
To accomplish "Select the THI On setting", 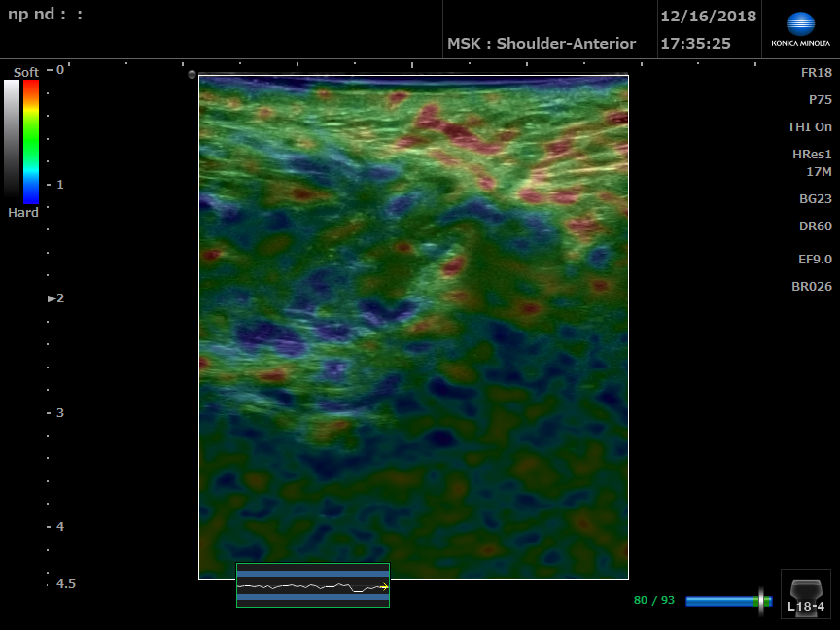I will [809, 127].
